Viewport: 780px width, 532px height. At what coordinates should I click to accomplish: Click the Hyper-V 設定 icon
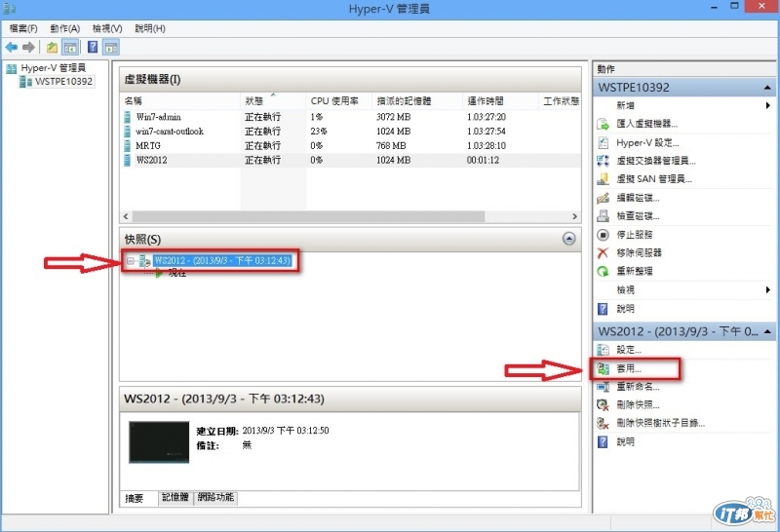603,142
